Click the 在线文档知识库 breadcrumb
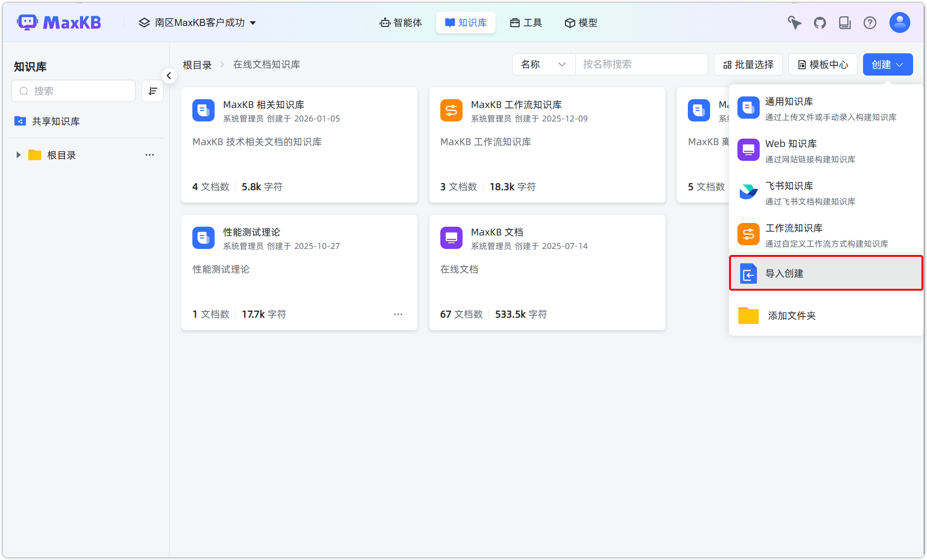This screenshot has width=927, height=560. [x=267, y=64]
